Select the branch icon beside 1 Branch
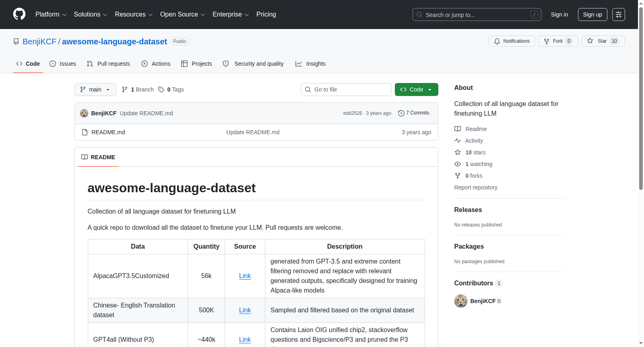The height and width of the screenshot is (347, 644). pyautogui.click(x=125, y=89)
